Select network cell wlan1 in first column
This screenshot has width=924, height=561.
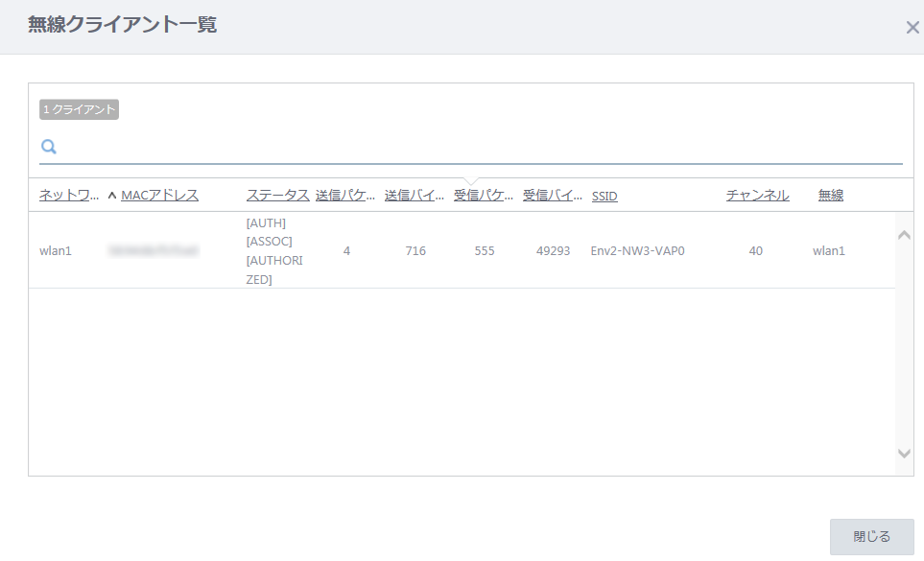pyautogui.click(x=56, y=251)
